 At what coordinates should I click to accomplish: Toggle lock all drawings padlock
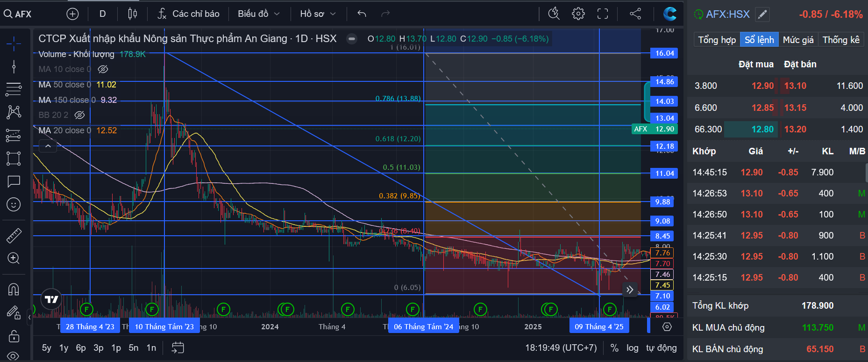click(x=14, y=336)
